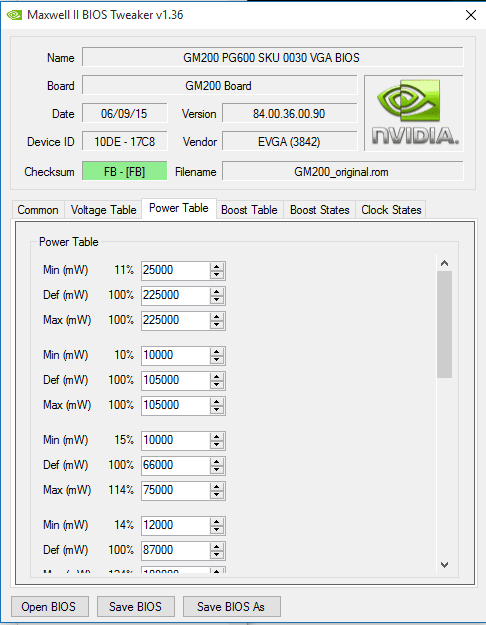The image size is (486, 625).
Task: Click the Name field GM200 PG600 SKU 0030
Action: click(273, 58)
